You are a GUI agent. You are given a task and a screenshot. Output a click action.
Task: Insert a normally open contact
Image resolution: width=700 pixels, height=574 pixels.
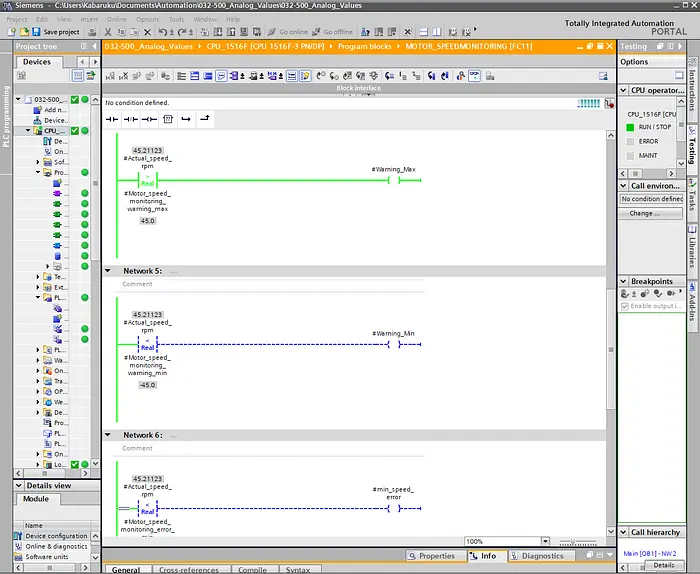tap(112, 119)
